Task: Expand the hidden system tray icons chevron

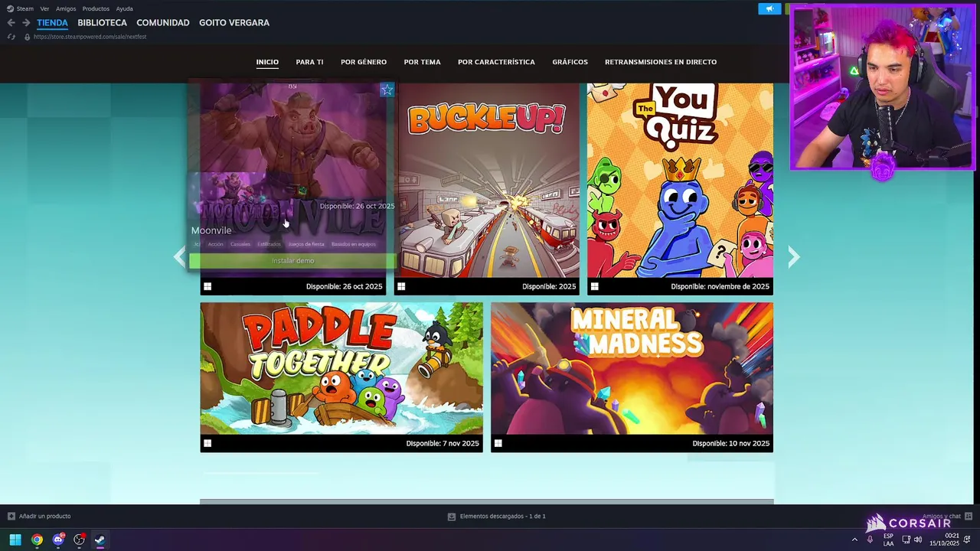Action: (x=854, y=540)
